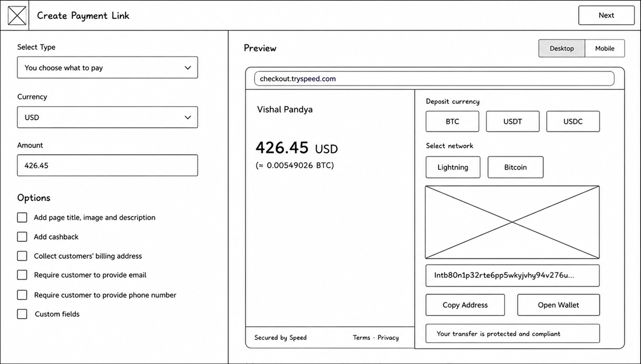Toggle Require customer to provide email
This screenshot has height=364, width=641.
[22, 275]
